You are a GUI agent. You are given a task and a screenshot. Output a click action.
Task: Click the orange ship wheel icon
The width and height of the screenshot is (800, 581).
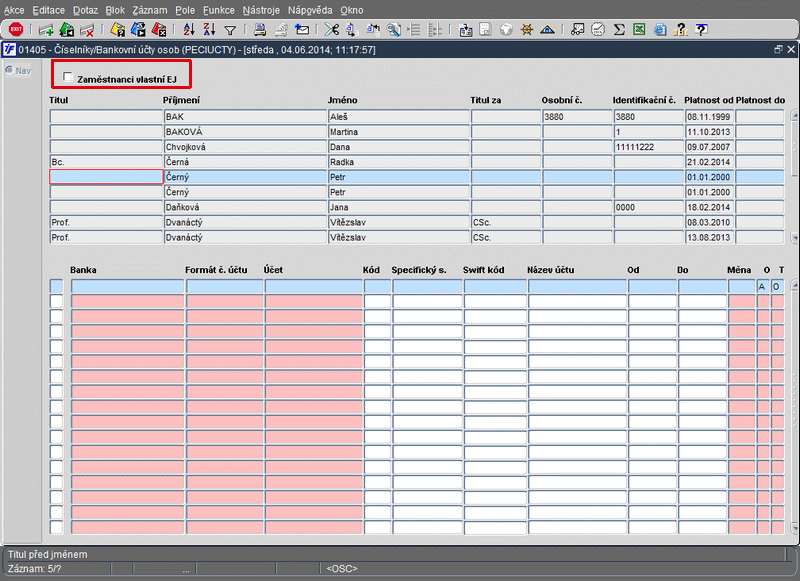click(527, 30)
